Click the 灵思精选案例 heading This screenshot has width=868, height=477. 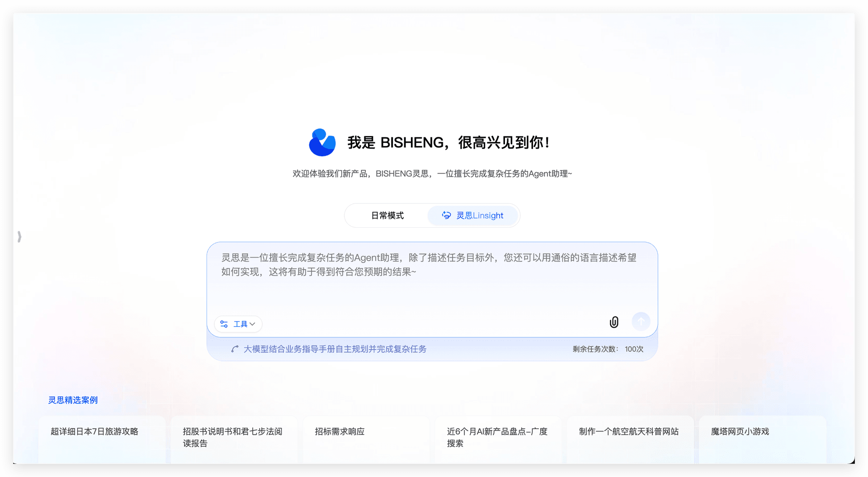click(73, 400)
